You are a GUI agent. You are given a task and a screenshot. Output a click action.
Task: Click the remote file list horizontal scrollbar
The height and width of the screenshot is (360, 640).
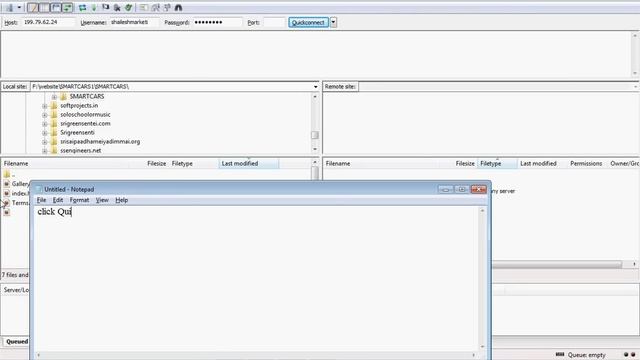(556, 264)
